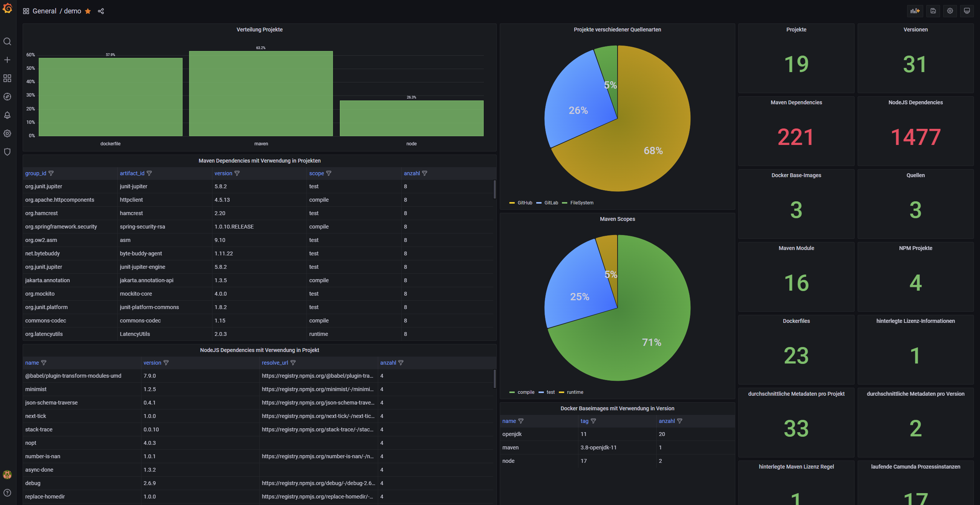Sort Docker table by tag column header
Image resolution: width=980 pixels, height=505 pixels.
point(584,421)
